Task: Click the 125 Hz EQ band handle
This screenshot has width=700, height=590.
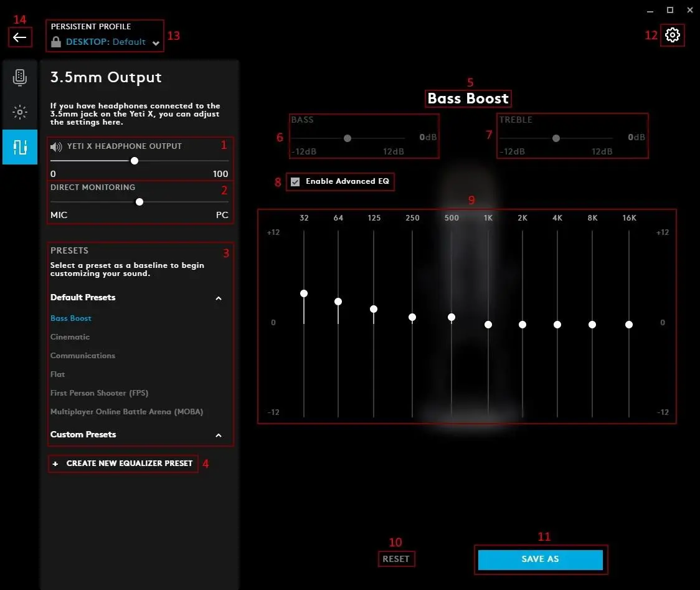Action: click(x=374, y=309)
